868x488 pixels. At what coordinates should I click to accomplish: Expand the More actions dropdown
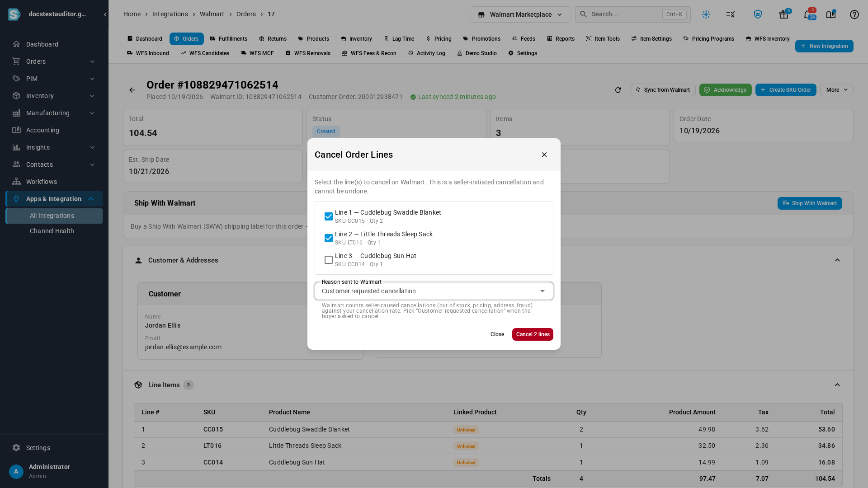tap(836, 90)
